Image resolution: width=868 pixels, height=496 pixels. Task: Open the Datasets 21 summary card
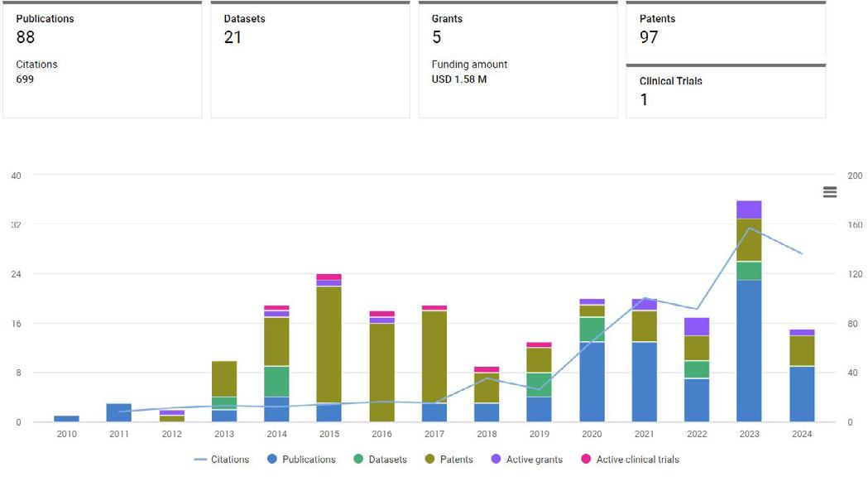[310, 60]
